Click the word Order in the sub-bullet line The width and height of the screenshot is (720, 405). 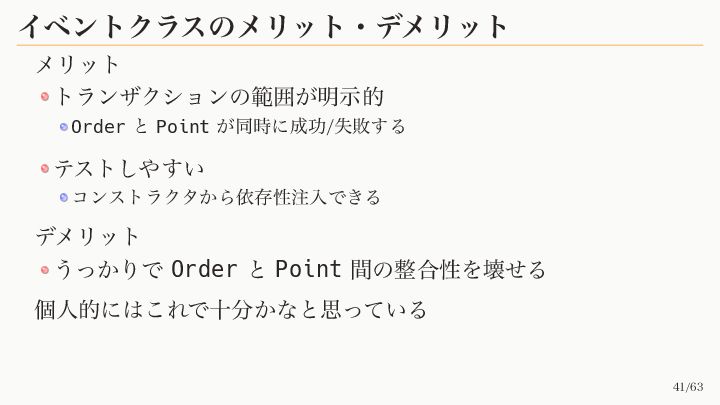[x=98, y=127]
